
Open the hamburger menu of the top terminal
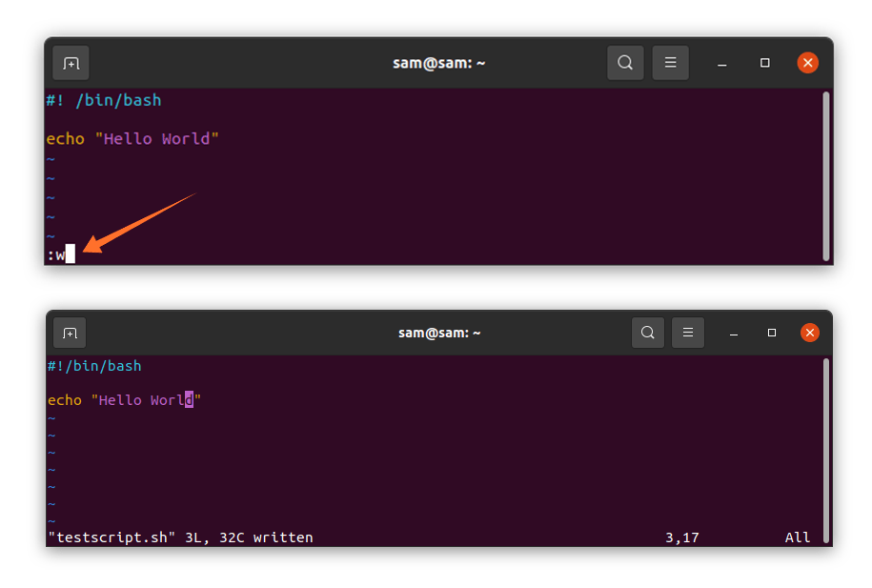pos(670,62)
